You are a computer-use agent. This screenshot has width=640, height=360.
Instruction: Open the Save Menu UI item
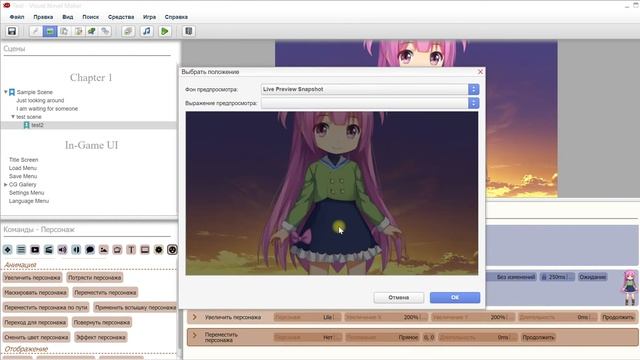23,176
